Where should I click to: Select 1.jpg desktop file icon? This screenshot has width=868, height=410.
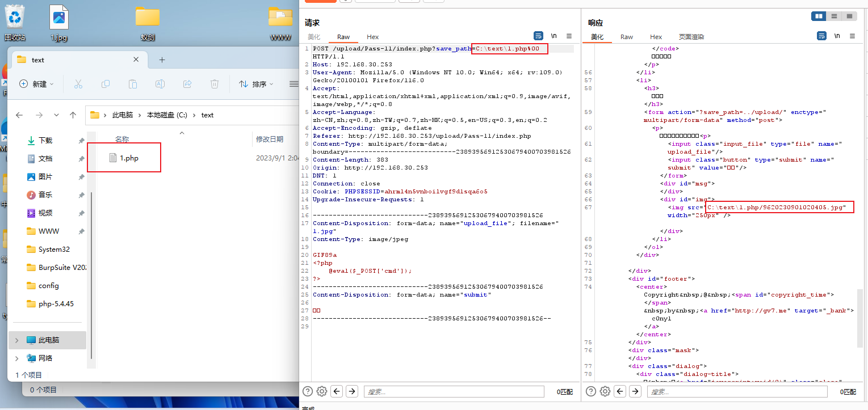coord(59,23)
